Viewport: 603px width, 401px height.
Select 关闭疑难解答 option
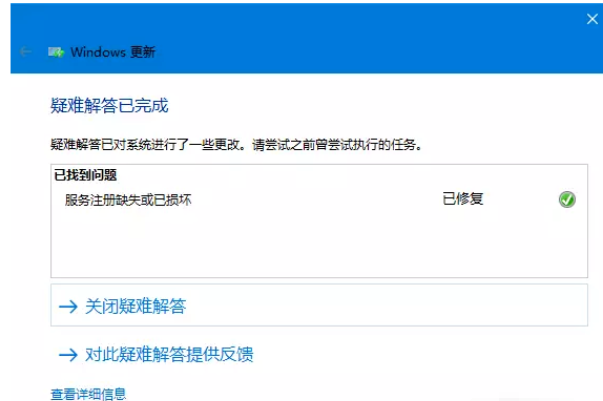click(319, 305)
